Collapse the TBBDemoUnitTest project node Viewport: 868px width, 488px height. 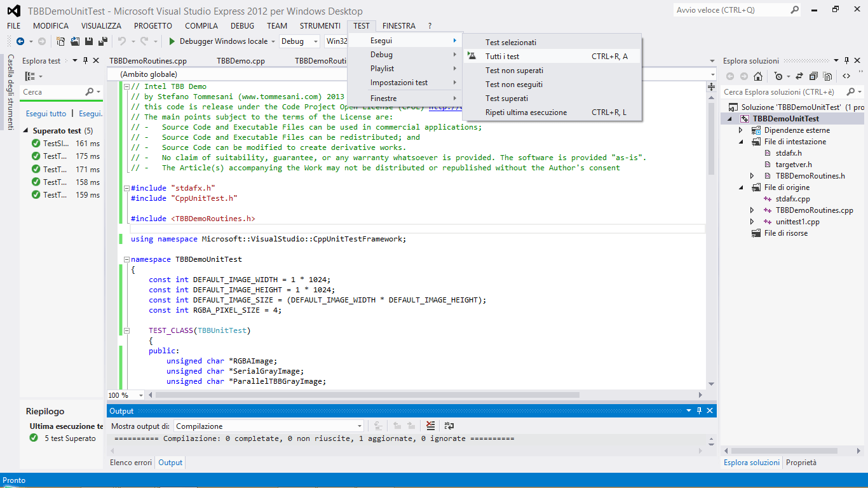[x=729, y=119]
